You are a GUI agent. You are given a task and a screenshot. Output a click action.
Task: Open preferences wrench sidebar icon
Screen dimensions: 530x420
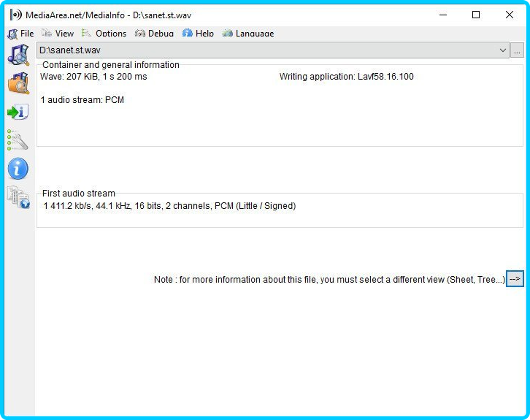(x=18, y=140)
